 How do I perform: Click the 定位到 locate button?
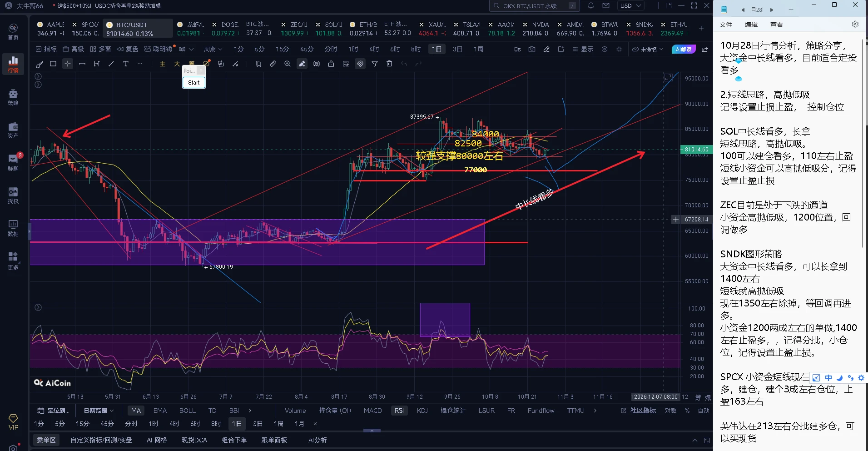coord(54,411)
